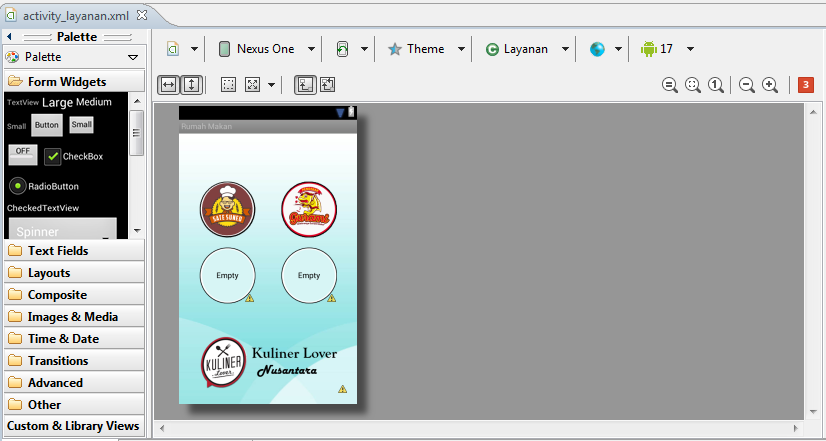Select the OFF toggle button widget
Image resolution: width=826 pixels, height=441 pixels.
point(23,155)
